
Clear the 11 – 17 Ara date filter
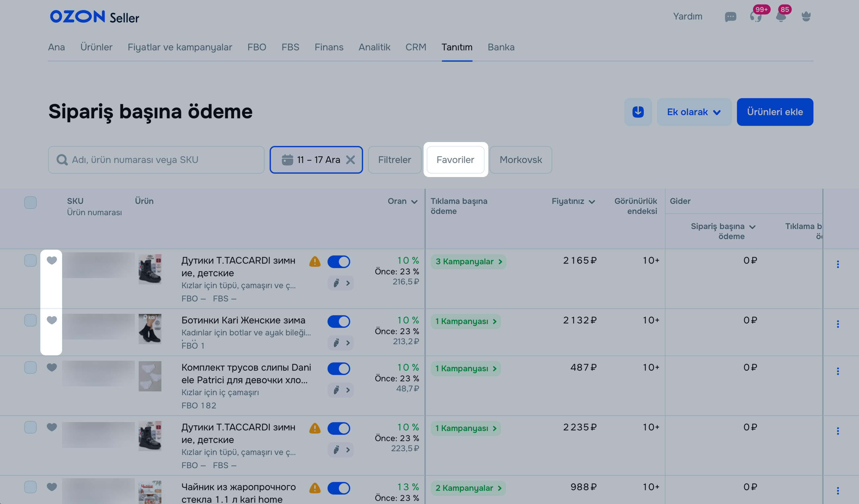[x=351, y=160]
